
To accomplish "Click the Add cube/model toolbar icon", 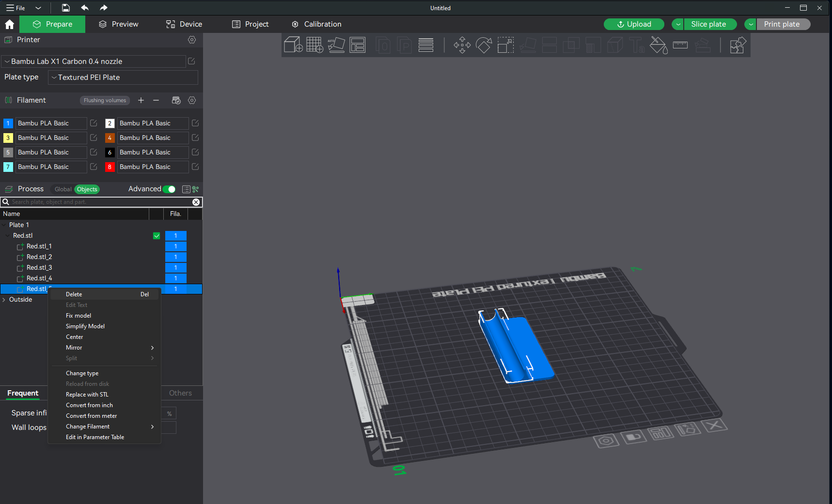I will (x=293, y=45).
